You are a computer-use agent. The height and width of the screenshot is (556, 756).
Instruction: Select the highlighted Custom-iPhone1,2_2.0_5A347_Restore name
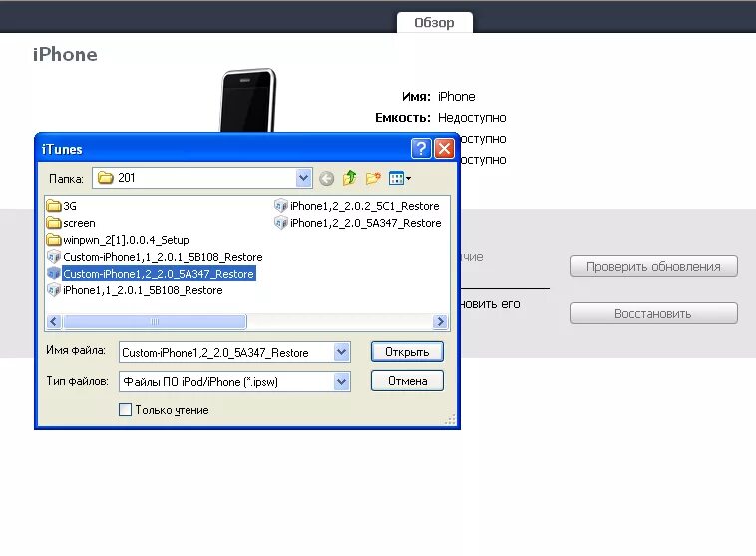coord(159,274)
